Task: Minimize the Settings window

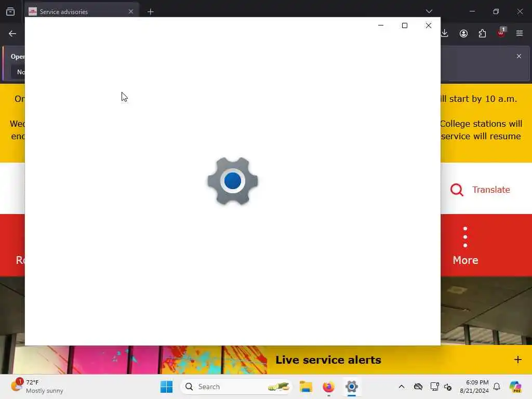Action: coord(381,25)
